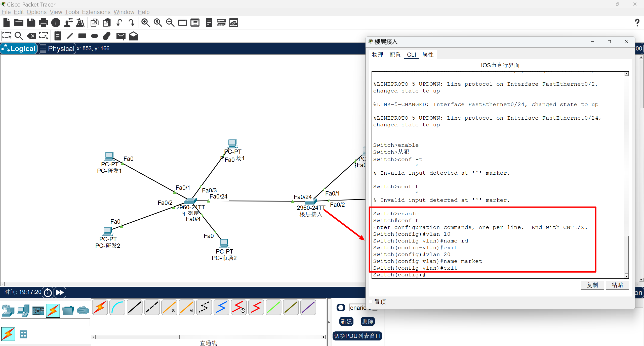Screen dimensions: 644x346
Task: Select the Network Devices category
Action: (8, 311)
